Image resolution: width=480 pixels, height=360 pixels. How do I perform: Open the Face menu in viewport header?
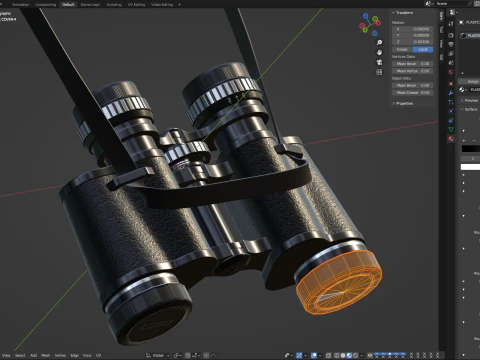[x=87, y=356]
